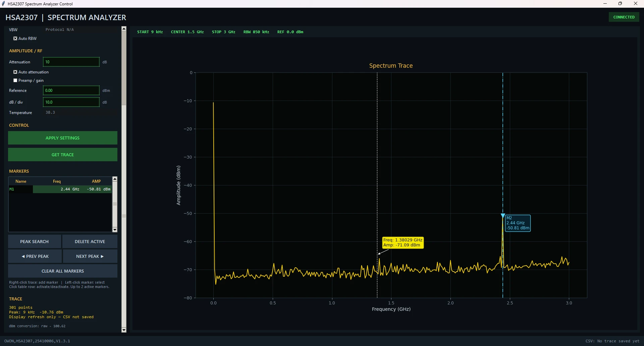Jump to next peak with NEXT PEAK
This screenshot has width=644, height=346.
(90, 256)
